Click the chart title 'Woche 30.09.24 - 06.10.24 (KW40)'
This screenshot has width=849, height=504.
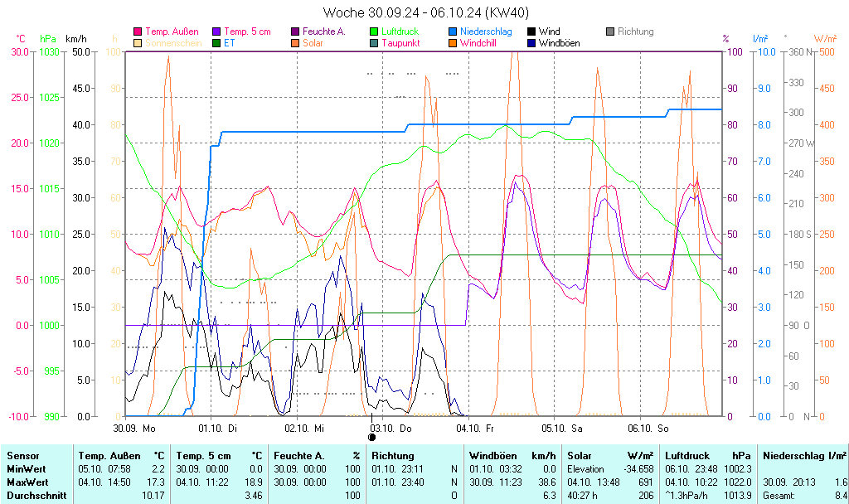coord(425,12)
